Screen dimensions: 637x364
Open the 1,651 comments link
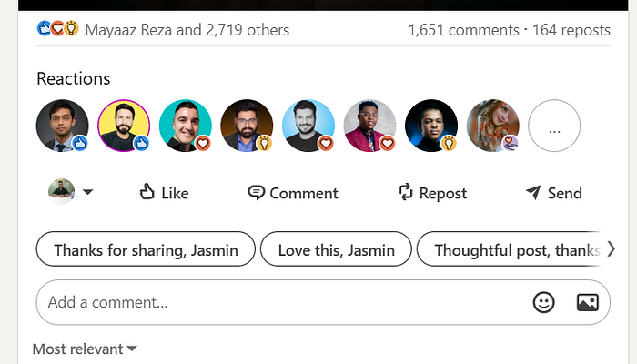coord(463,30)
